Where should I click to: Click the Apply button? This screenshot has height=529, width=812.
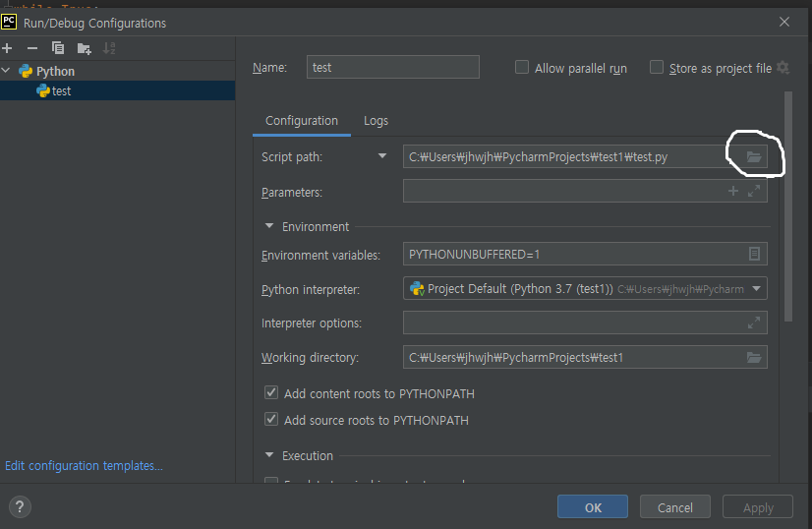pyautogui.click(x=758, y=506)
